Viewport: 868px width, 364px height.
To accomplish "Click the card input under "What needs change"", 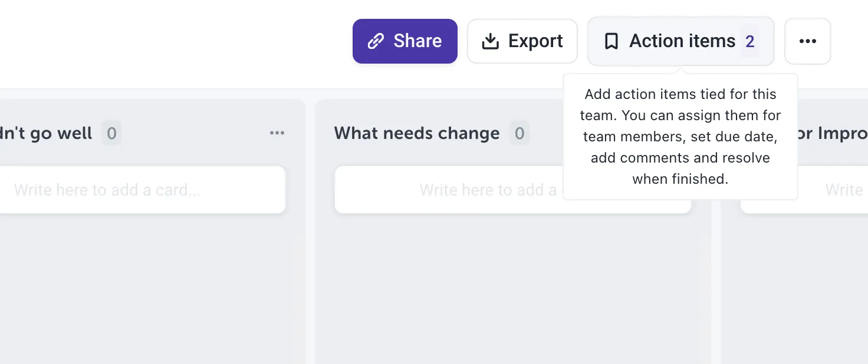I will click(x=448, y=190).
